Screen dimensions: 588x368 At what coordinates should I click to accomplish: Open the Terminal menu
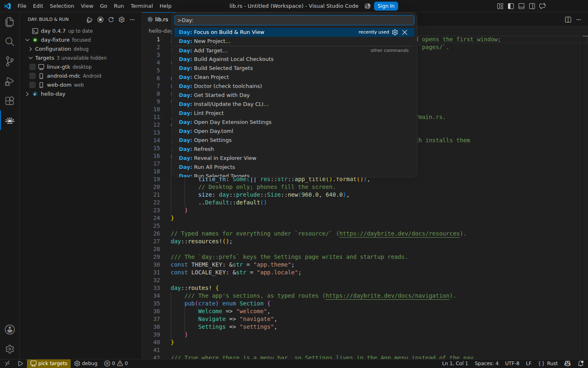[142, 6]
